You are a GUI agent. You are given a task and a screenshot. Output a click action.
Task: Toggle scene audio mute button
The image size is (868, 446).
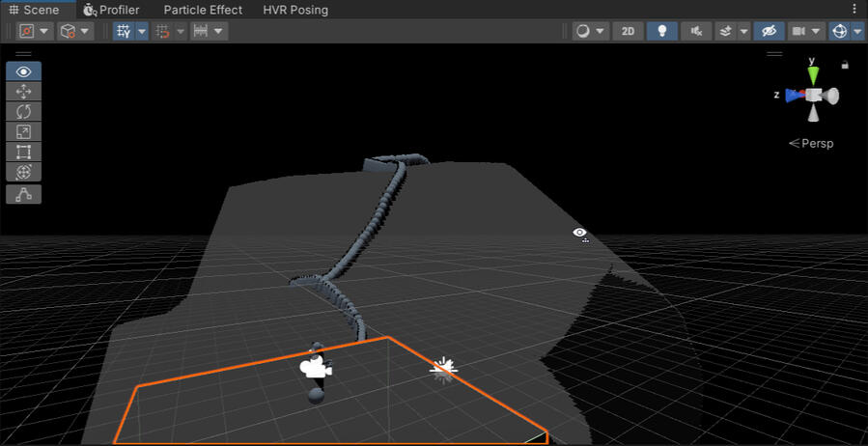point(695,31)
